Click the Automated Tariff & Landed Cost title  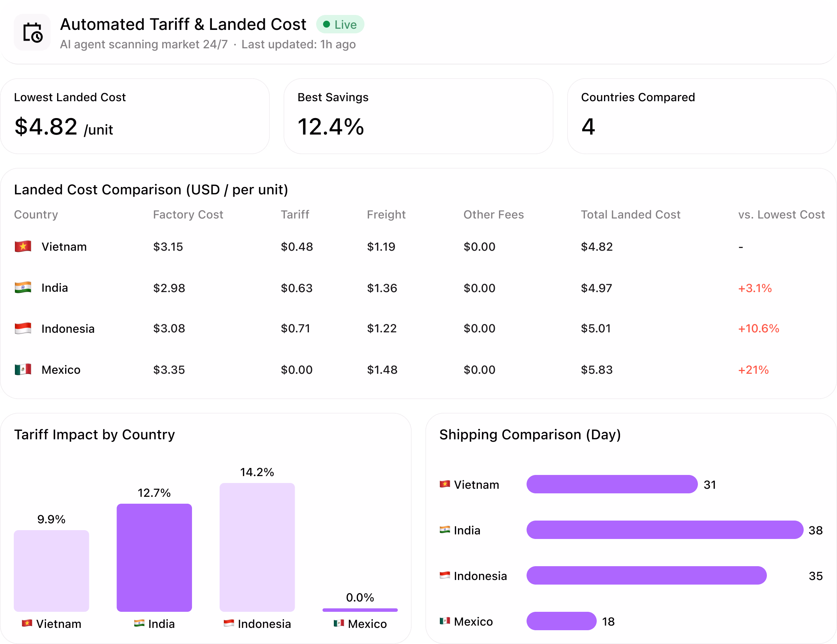click(183, 24)
